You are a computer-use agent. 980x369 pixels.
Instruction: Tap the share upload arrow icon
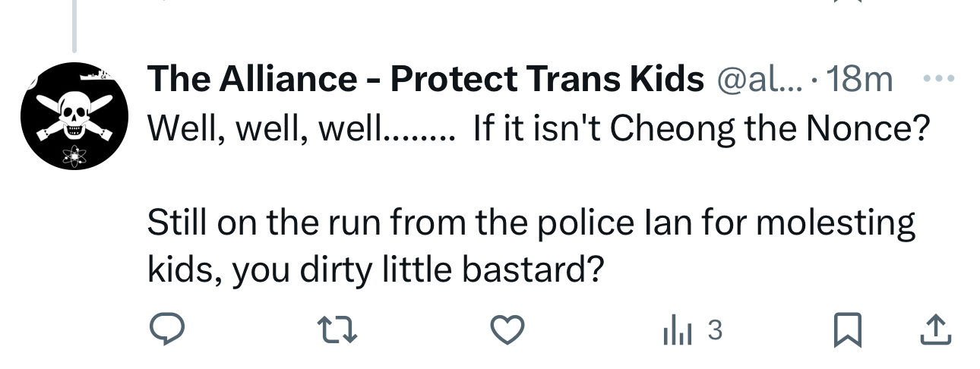pyautogui.click(x=936, y=330)
